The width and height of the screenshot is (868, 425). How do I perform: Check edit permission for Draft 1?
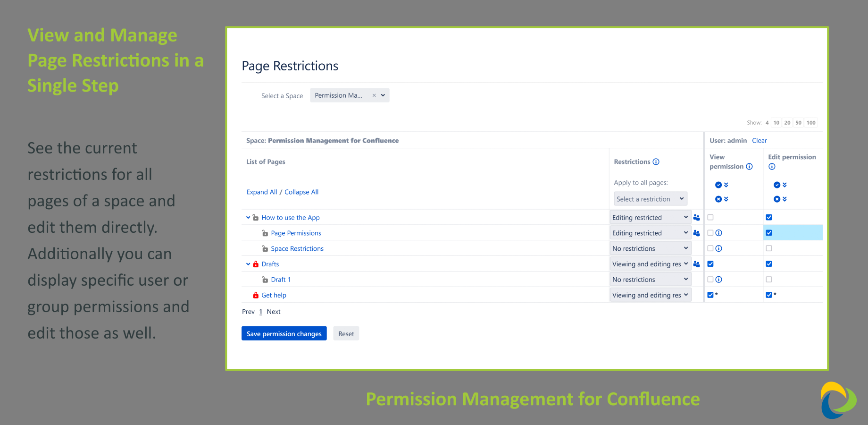(769, 280)
